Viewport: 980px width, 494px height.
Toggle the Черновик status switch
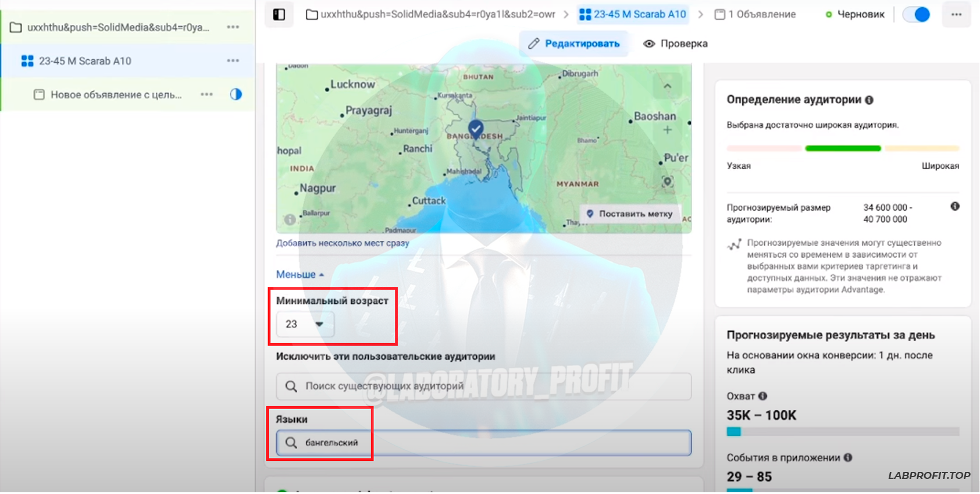click(917, 15)
